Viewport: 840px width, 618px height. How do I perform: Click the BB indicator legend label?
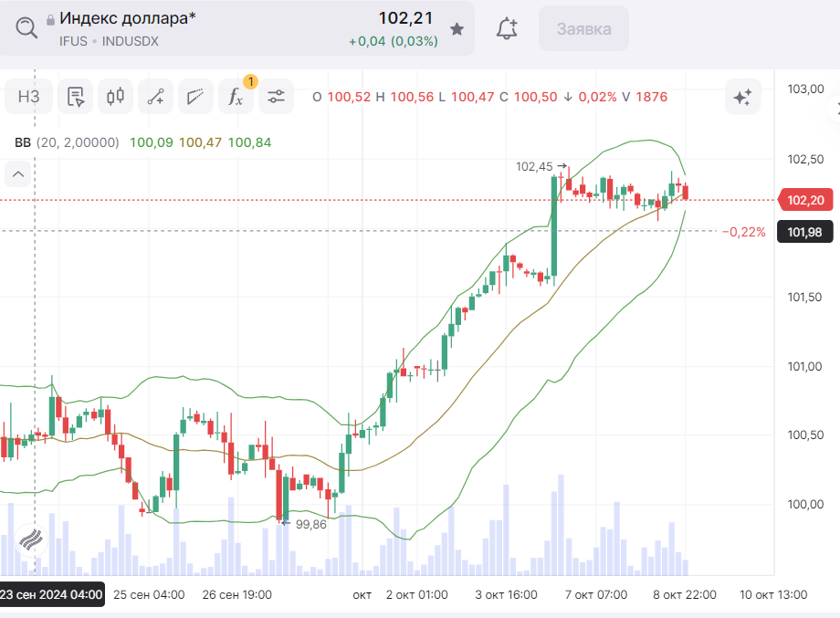click(23, 142)
